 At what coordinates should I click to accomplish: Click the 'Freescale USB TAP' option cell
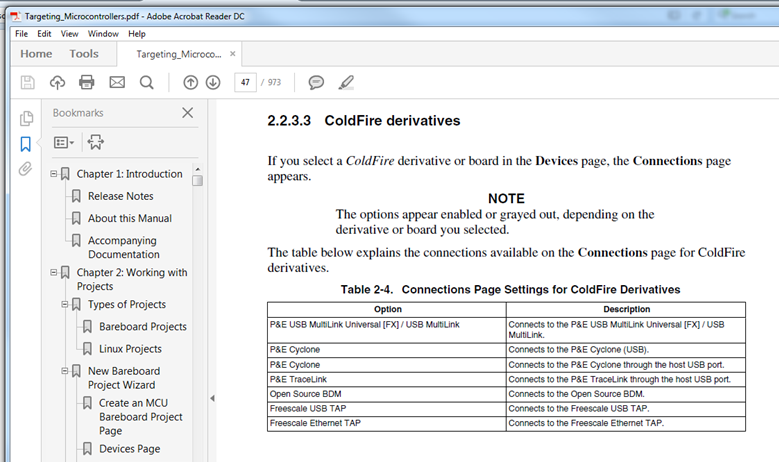[x=387, y=408]
